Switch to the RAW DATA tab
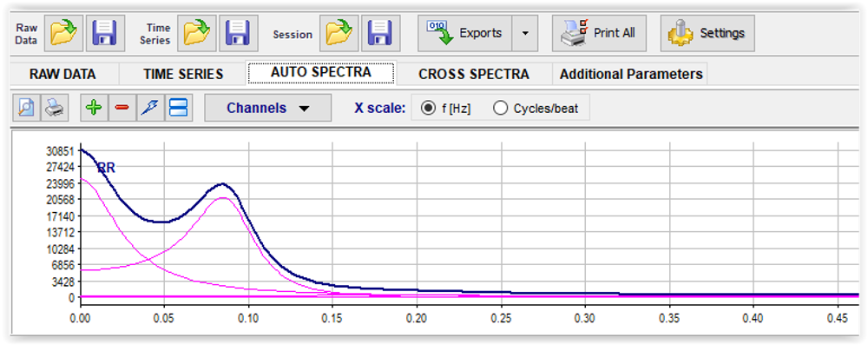 click(x=62, y=74)
